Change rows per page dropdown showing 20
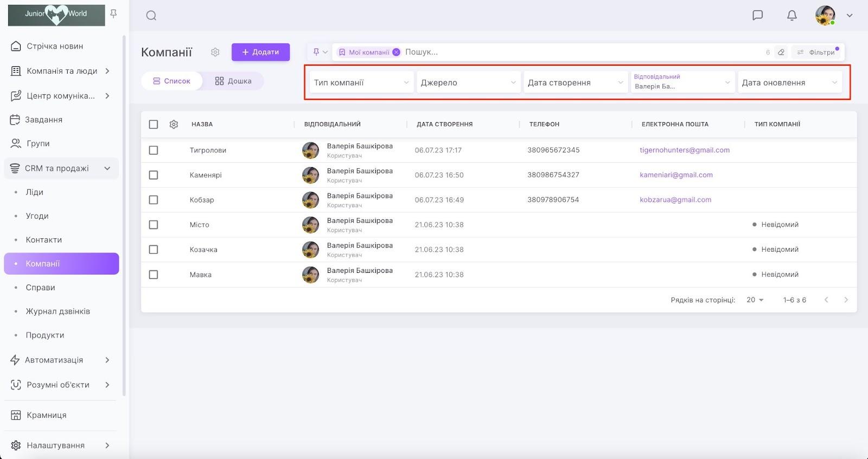 pyautogui.click(x=755, y=300)
